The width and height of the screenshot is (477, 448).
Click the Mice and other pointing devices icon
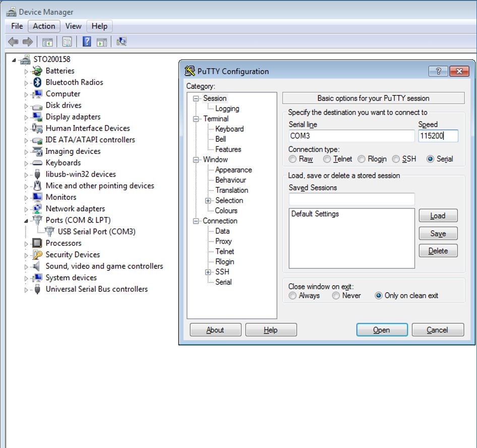pos(37,186)
